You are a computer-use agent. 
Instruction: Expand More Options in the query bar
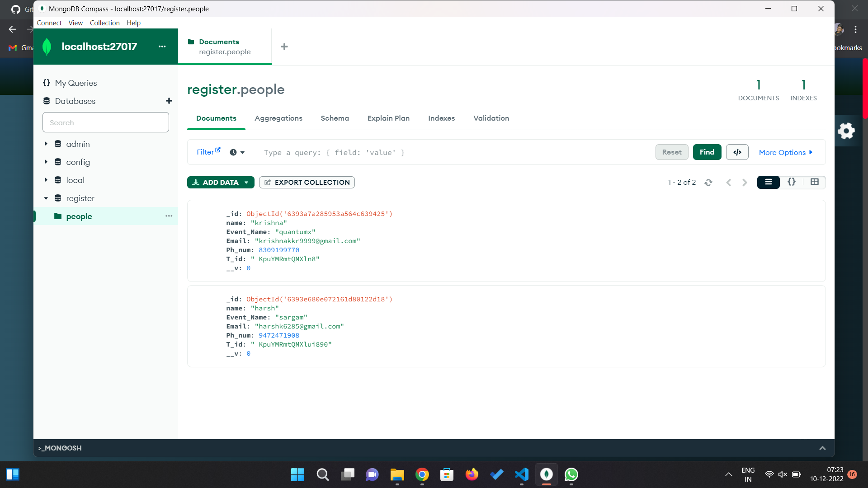click(785, 152)
